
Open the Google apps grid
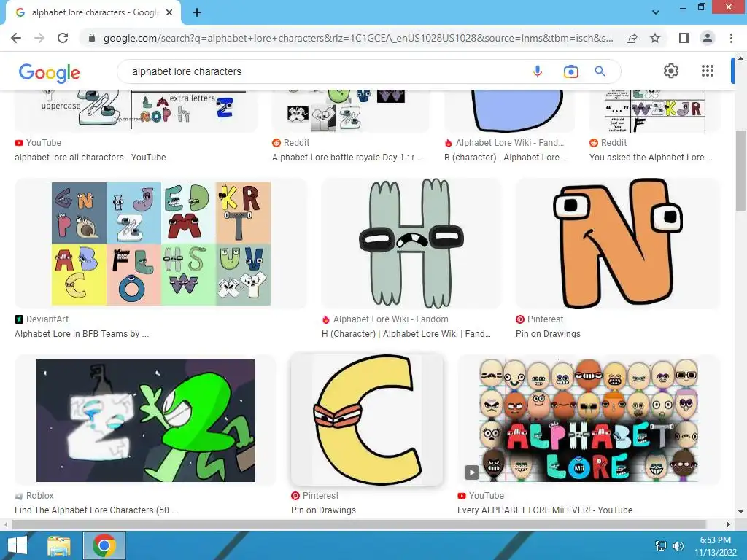[x=708, y=71]
